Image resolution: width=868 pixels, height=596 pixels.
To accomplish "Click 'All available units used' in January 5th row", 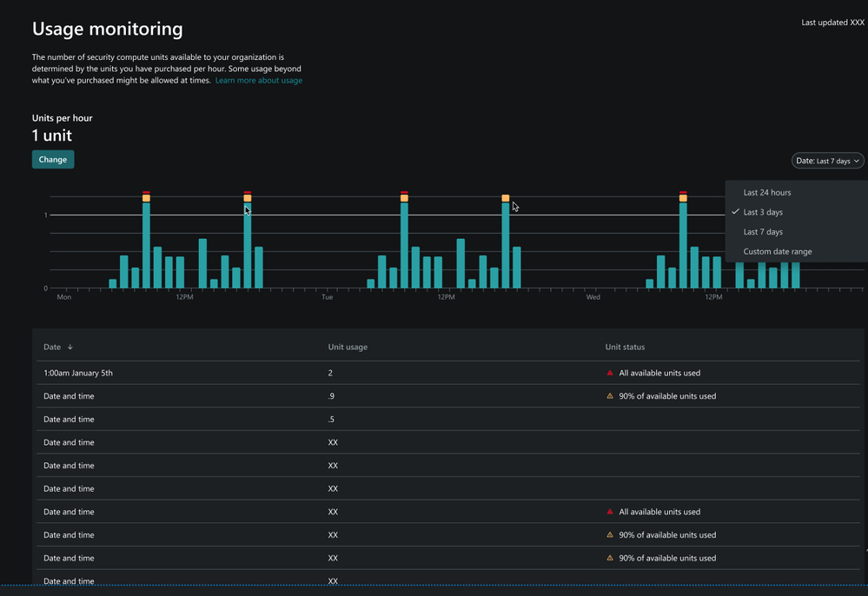I will click(x=659, y=373).
